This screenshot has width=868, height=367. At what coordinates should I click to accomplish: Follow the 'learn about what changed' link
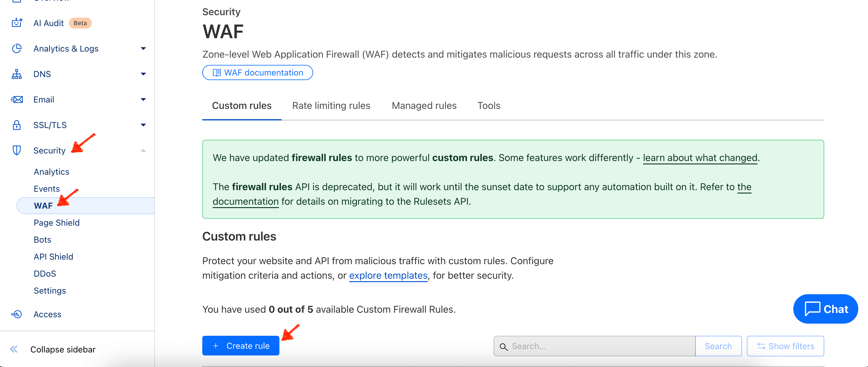(x=700, y=158)
